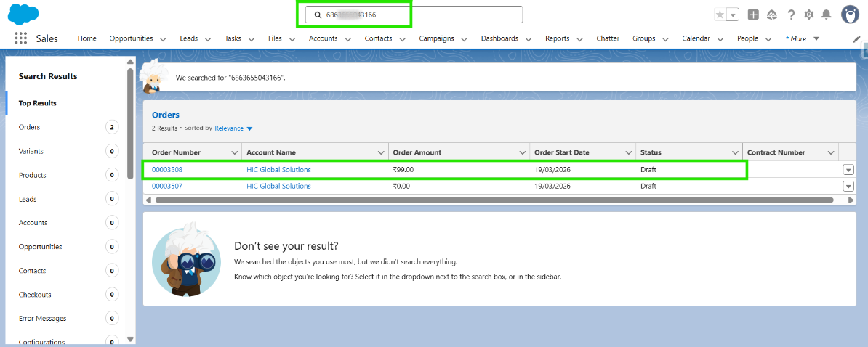Open the Help question mark icon
Image resolution: width=868 pixels, height=347 pixels.
(791, 15)
